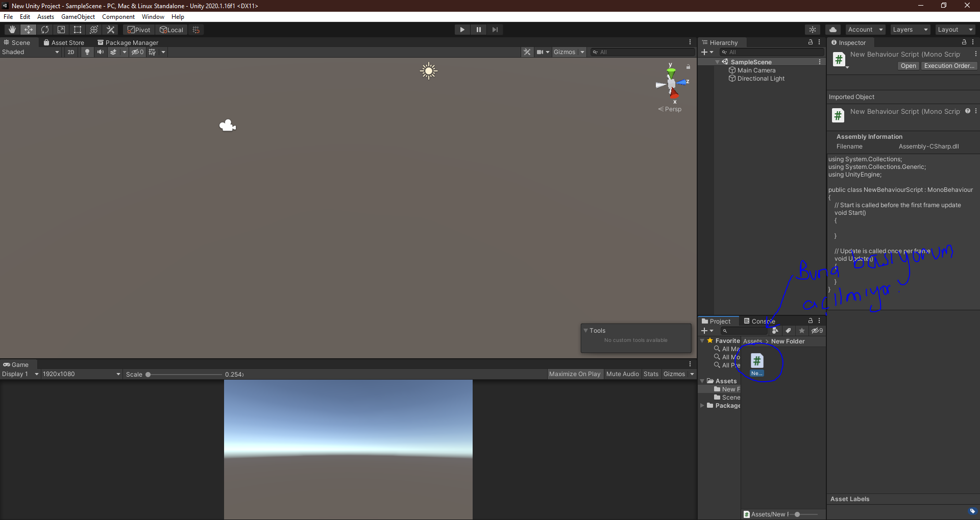
Task: Open the Account dropdown
Action: click(865, 30)
